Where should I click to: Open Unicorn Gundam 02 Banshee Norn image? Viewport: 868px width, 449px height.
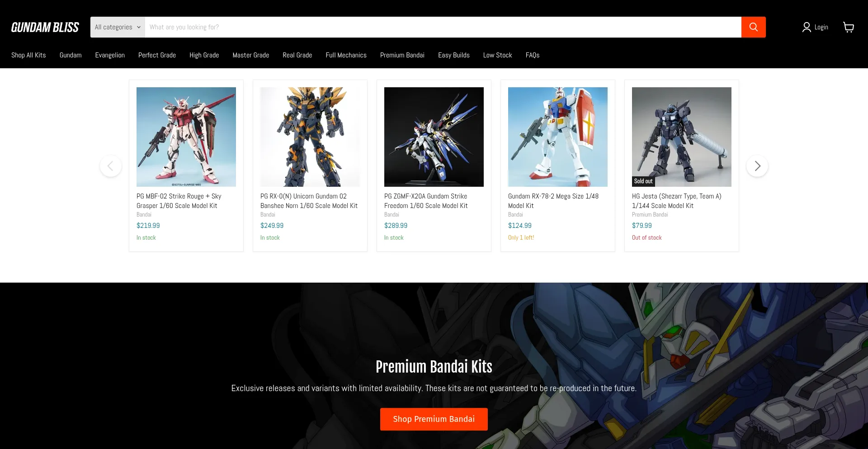pyautogui.click(x=310, y=137)
